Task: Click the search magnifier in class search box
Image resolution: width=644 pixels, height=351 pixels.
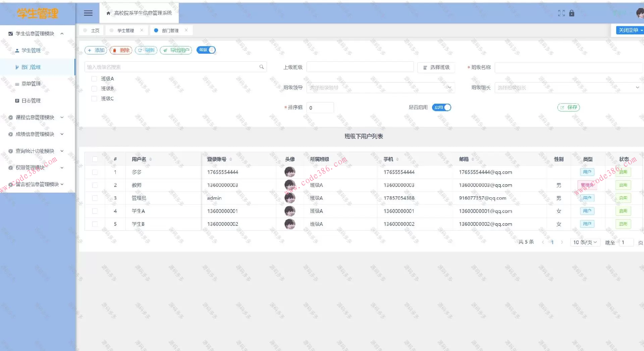Action: (x=262, y=67)
